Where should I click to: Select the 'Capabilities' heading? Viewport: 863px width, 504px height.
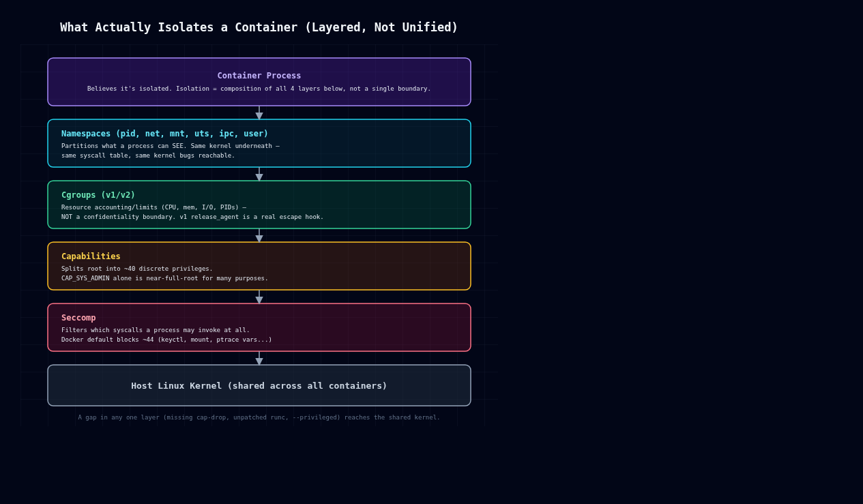[x=91, y=256]
